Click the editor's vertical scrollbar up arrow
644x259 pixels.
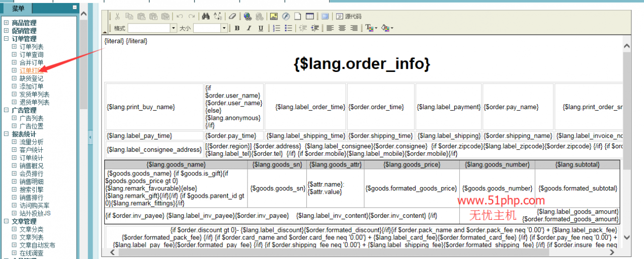(626, 46)
